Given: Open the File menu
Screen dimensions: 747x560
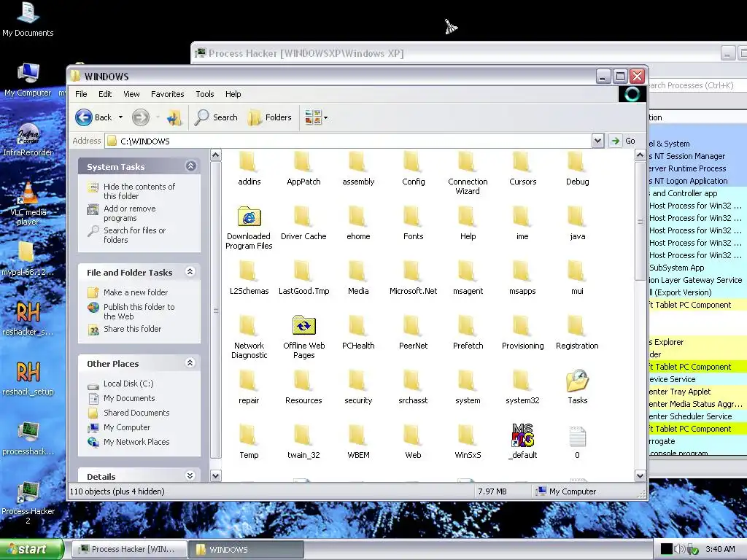Looking at the screenshot, I should (81, 94).
